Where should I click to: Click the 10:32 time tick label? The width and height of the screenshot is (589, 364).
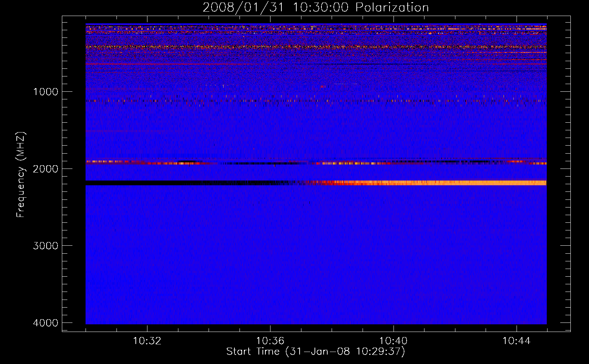(x=147, y=341)
